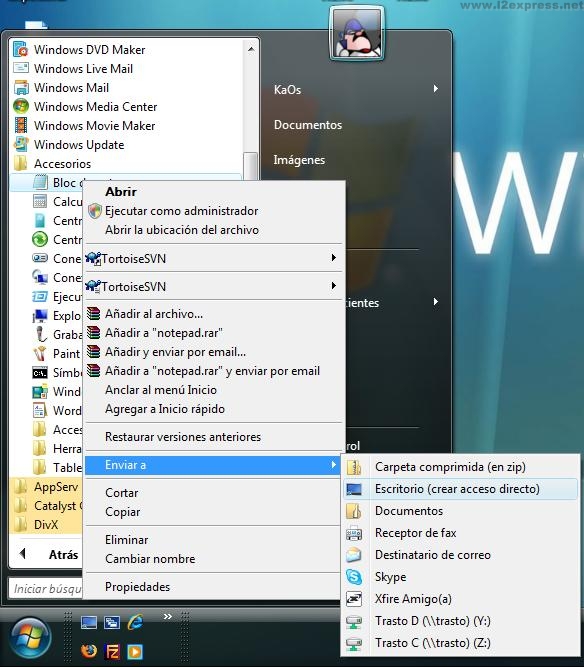This screenshot has height=667, width=584.
Task: Open FileZilla from the quick launch bar
Action: [112, 651]
